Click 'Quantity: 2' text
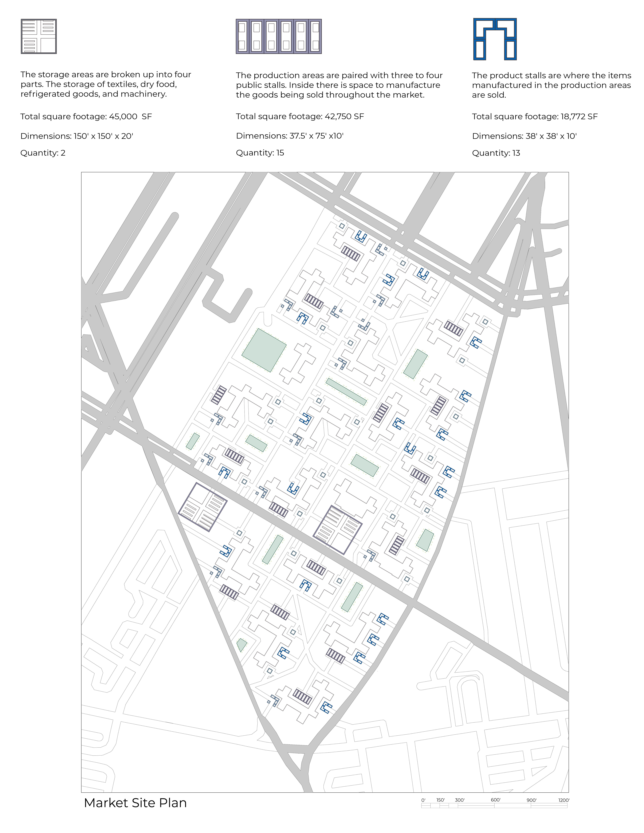The width and height of the screenshot is (644, 833). (43, 153)
